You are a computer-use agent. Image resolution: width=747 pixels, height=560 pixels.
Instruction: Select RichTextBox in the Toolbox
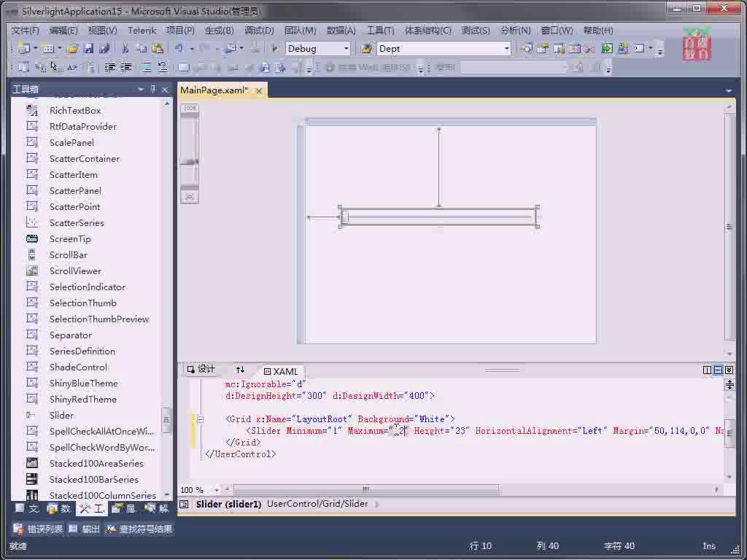click(75, 111)
